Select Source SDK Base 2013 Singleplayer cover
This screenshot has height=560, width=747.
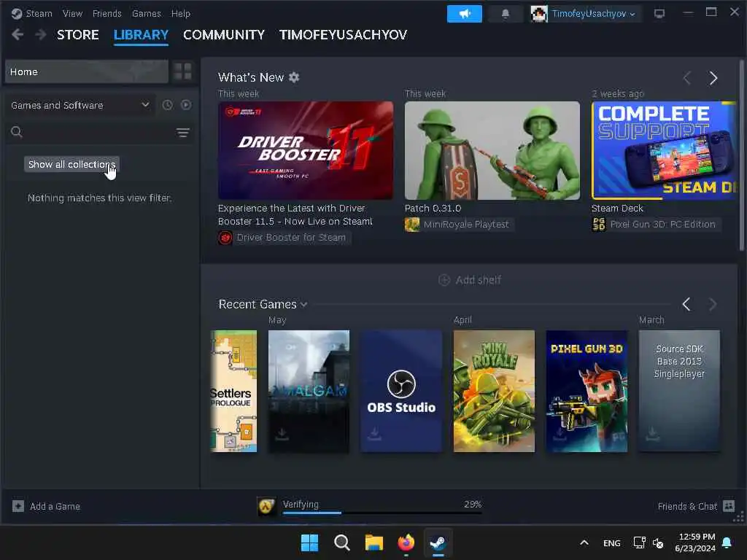pos(679,391)
